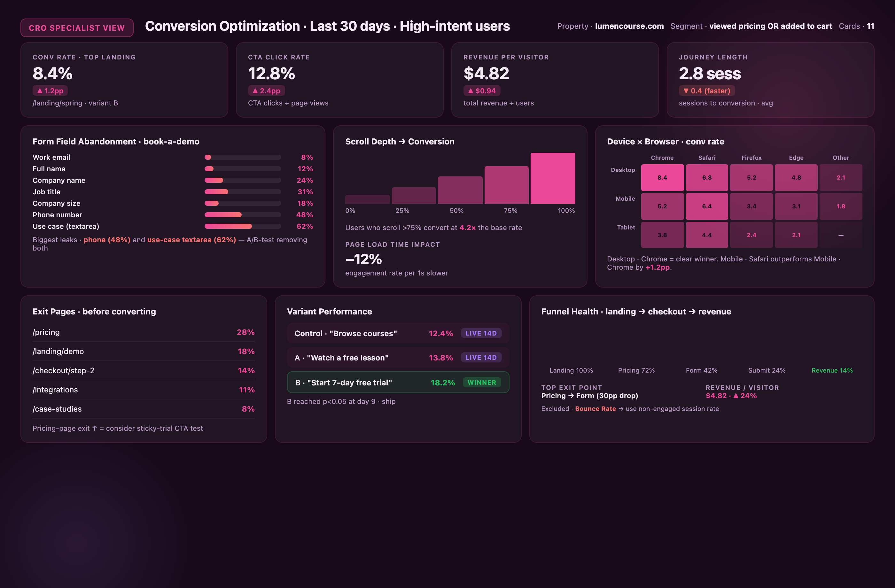Open the Control "Browse courses" variant row

tap(398, 333)
